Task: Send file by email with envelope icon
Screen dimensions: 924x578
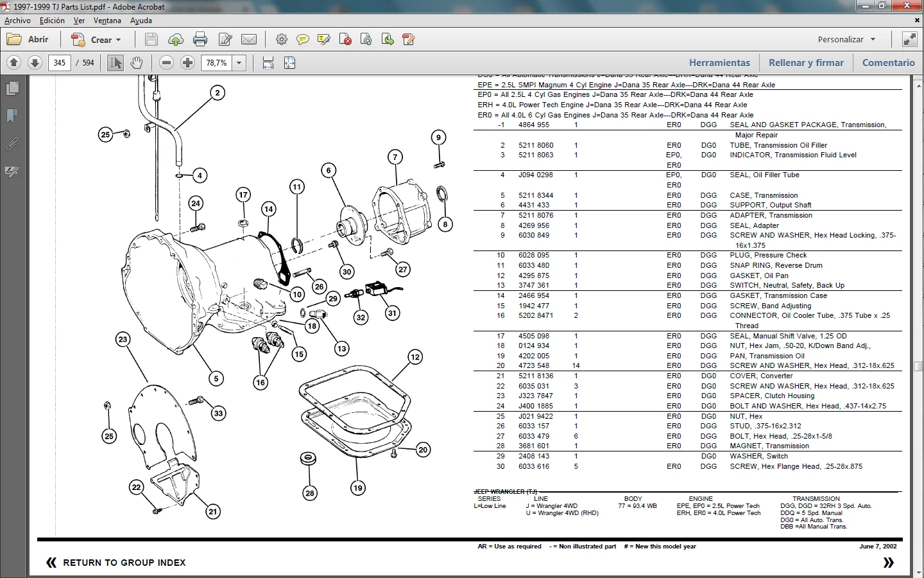Action: click(x=249, y=40)
